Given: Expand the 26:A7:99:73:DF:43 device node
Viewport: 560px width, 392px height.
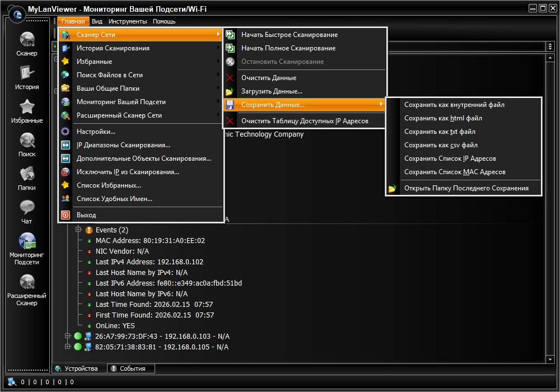Looking at the screenshot, I should pyautogui.click(x=68, y=336).
